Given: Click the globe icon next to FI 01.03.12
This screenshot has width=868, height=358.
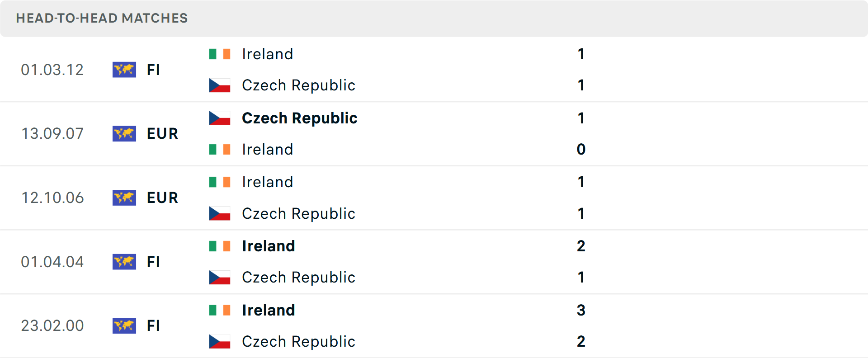Looking at the screenshot, I should tap(124, 70).
